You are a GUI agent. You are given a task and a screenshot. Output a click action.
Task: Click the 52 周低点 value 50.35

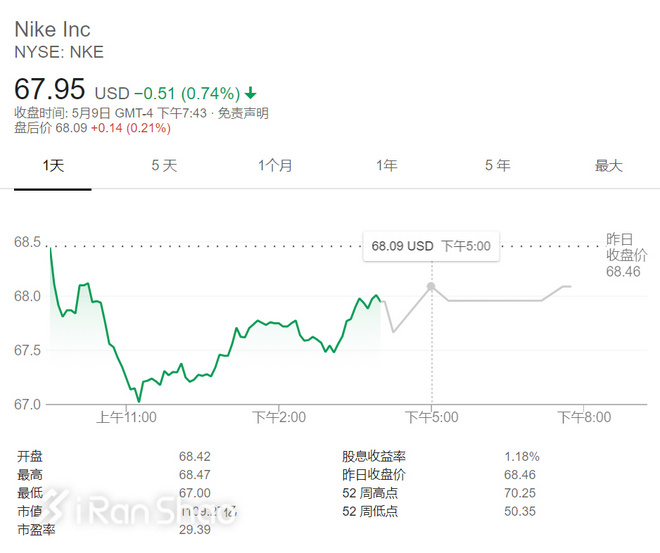(520, 512)
